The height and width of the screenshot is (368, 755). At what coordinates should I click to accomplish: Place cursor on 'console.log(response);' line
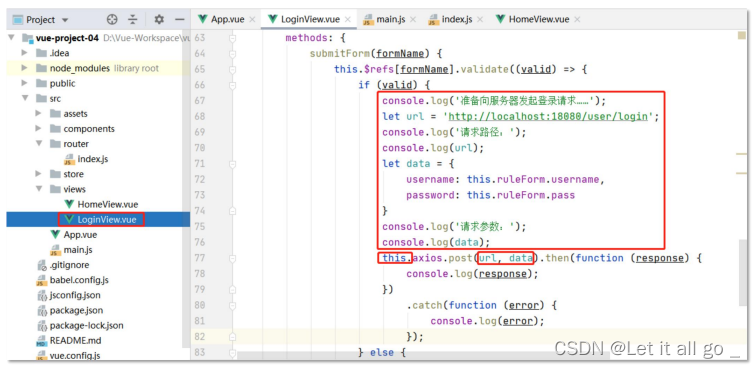tap(472, 274)
